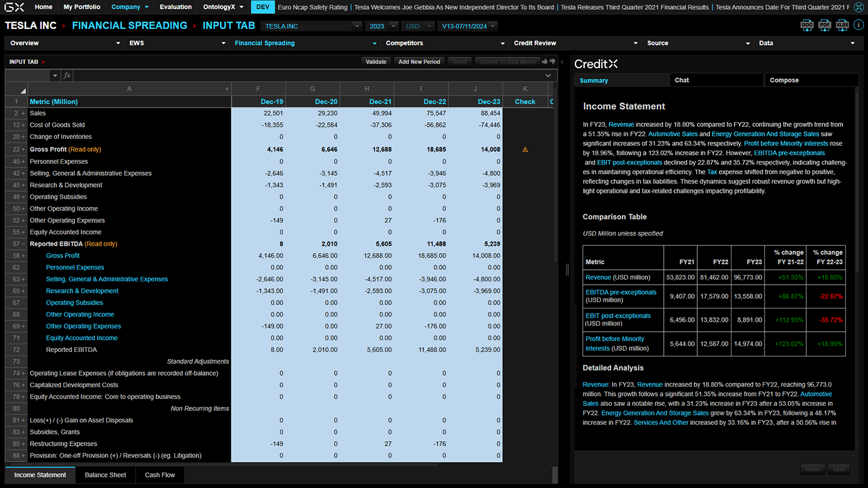This screenshot has width=868, height=488.
Task: Click the Equity Accounted Income sub-item link
Action: 82,338
